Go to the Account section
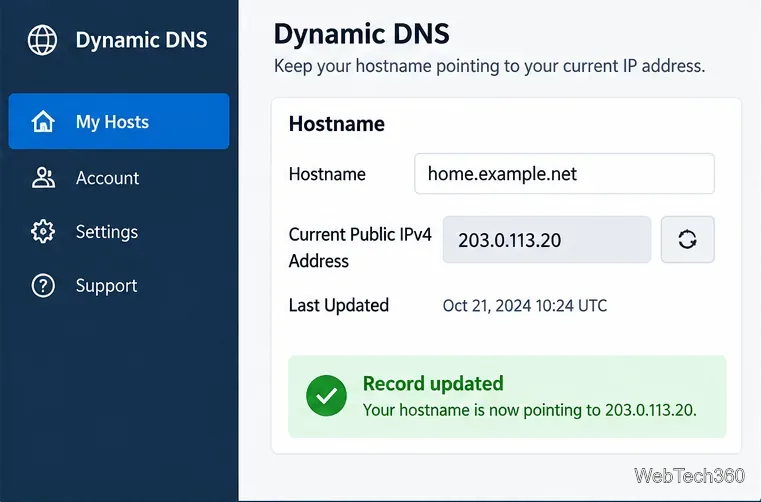Image resolution: width=761 pixels, height=502 pixels. point(107,178)
